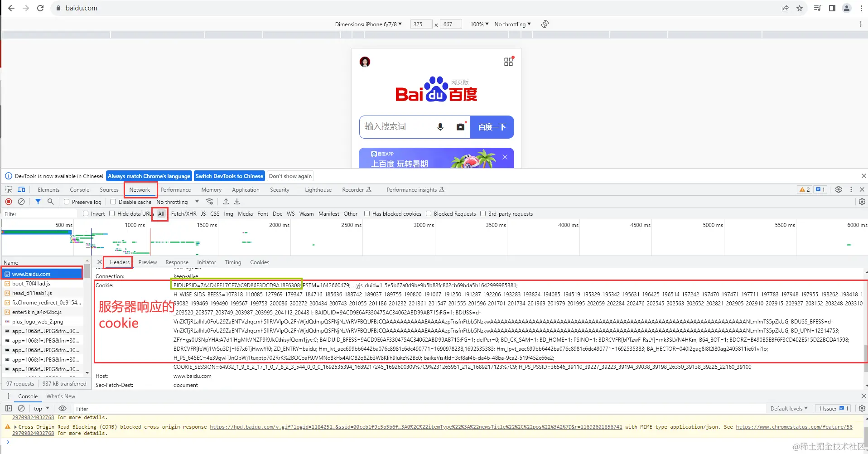The image size is (868, 454).
Task: Open network panel settings gear
Action: tap(862, 202)
